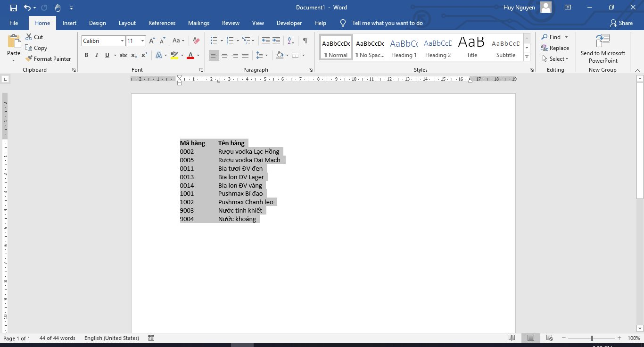Align the text to the right

point(235,55)
